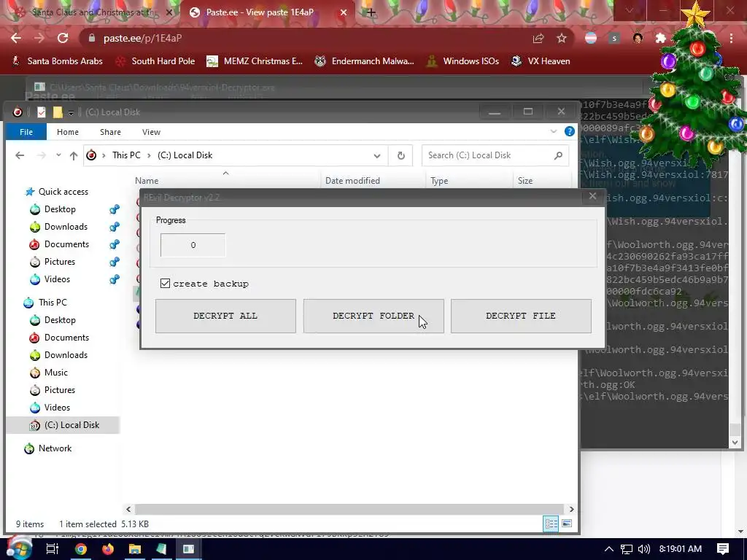Click This PC in the address breadcrumb
The image size is (747, 560).
tap(126, 155)
